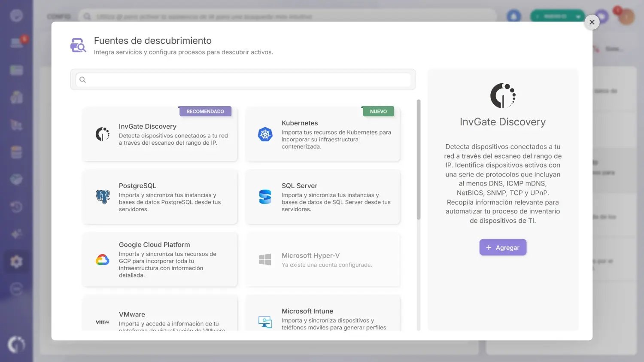Image resolution: width=644 pixels, height=362 pixels.
Task: Click the large InvGate Discovery logo in details panel
Action: click(503, 95)
